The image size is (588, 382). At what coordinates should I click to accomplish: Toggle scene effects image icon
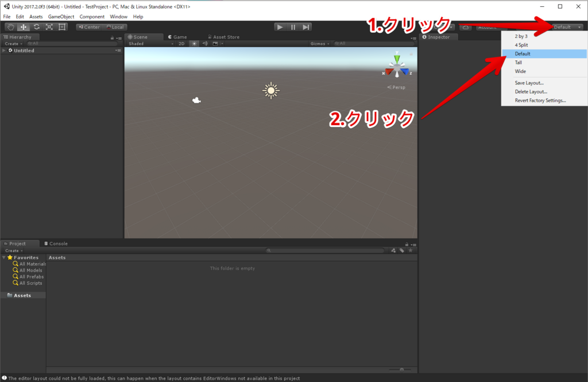click(x=215, y=44)
